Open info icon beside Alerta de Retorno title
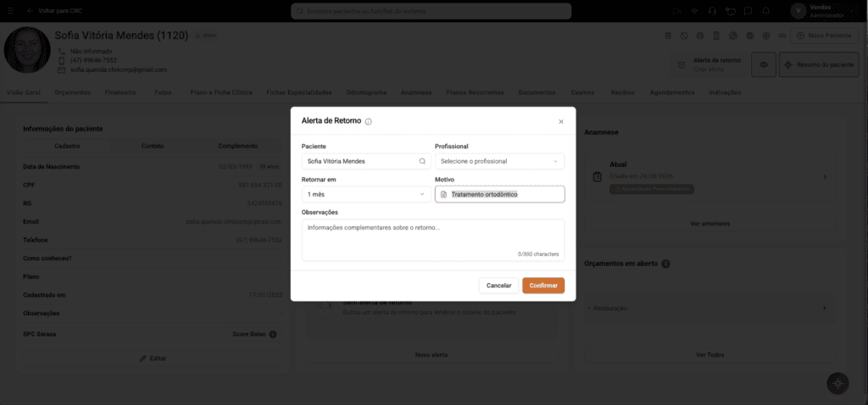868x405 pixels. coord(369,122)
